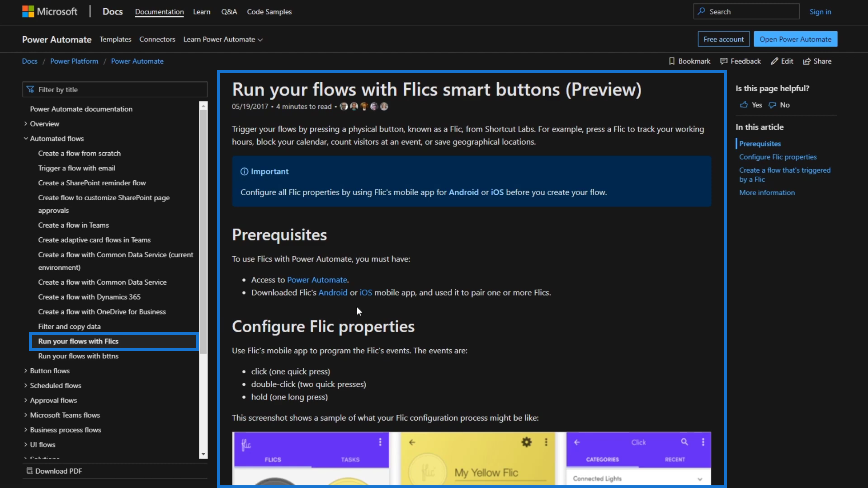This screenshot has width=868, height=488.
Task: Select Run your flows with Flics
Action: (x=114, y=342)
